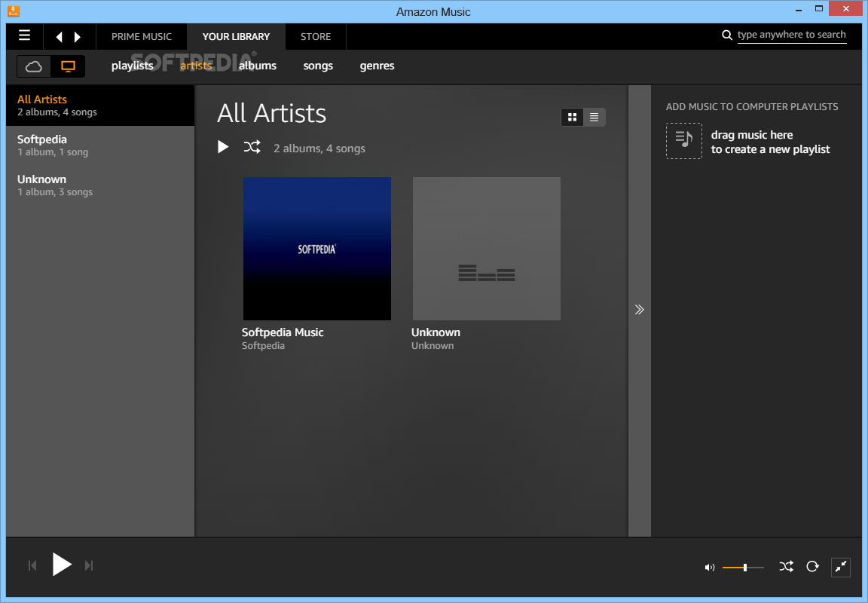This screenshot has height=603, width=868.
Task: Open the Softpedia Music album cover
Action: point(317,249)
